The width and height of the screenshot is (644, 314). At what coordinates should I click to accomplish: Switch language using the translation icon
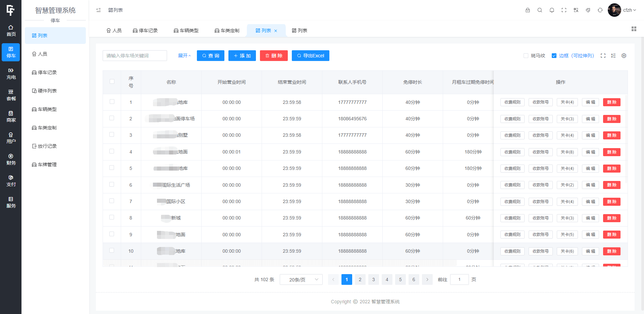tap(576, 10)
